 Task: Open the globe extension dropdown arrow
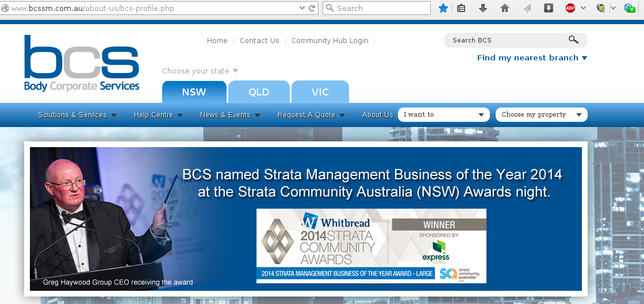[613, 8]
